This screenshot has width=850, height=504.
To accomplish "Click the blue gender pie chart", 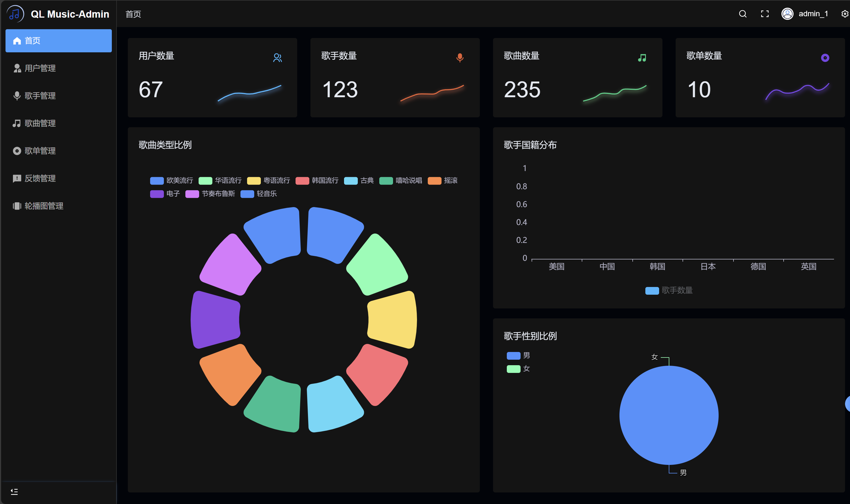I will click(669, 415).
